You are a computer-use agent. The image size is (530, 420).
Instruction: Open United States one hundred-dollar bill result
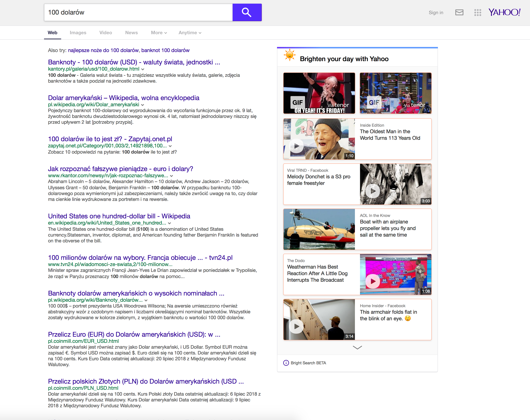coord(119,216)
